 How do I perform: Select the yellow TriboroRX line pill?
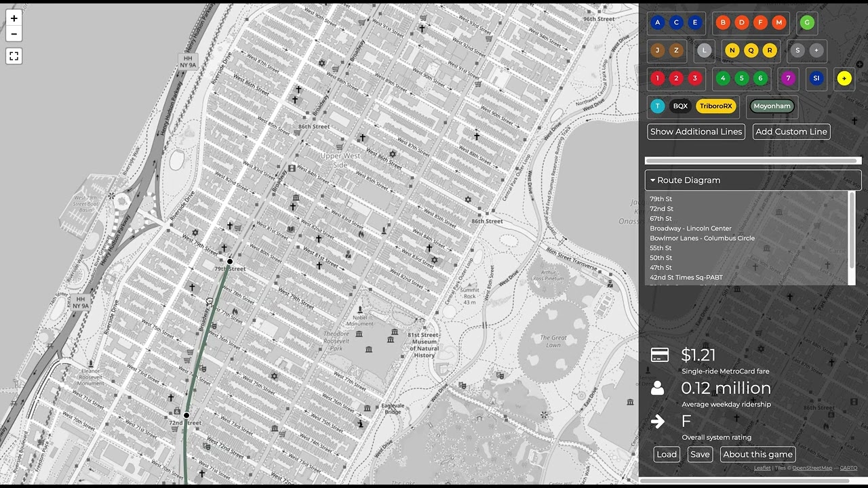716,106
